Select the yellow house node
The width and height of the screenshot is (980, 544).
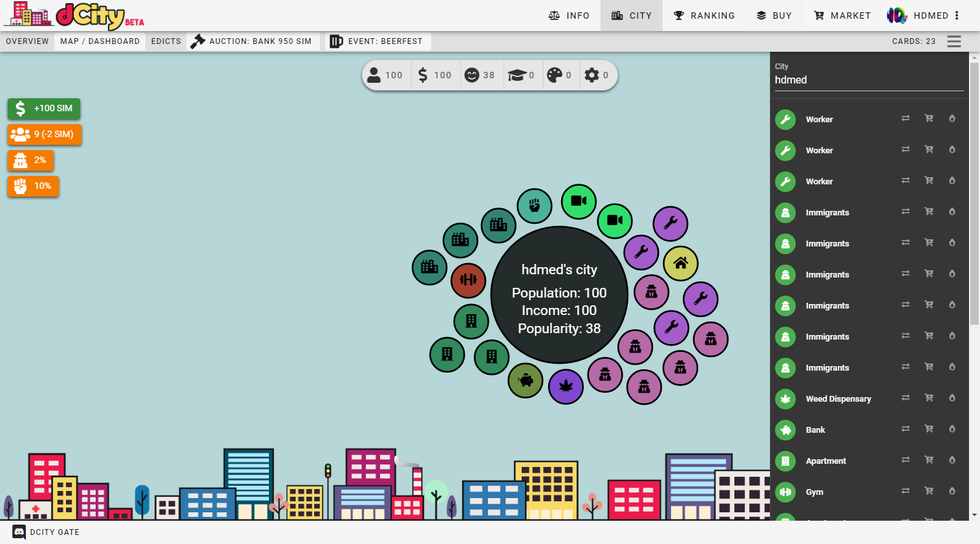coord(681,263)
